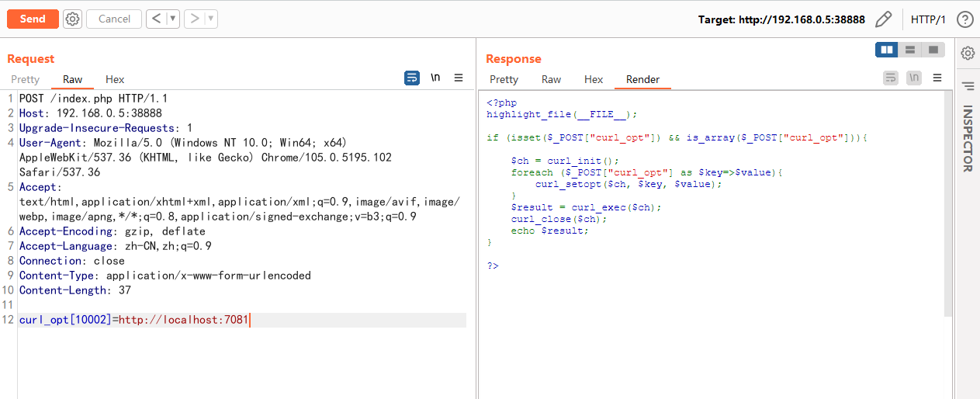Switch Request view to Pretty tab
Screen dimensions: 980x399
tap(25, 79)
